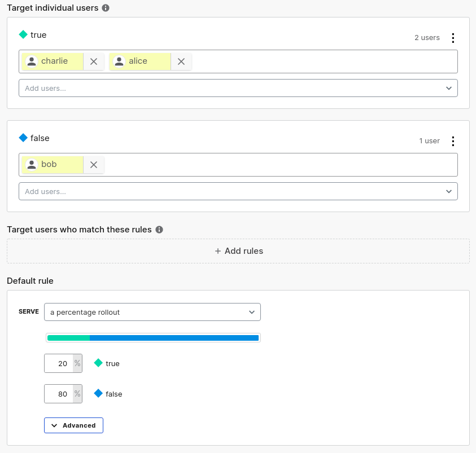Viewport: 476px width, 453px height.
Task: Open Add users dropdown for the false variation
Action: (x=238, y=191)
